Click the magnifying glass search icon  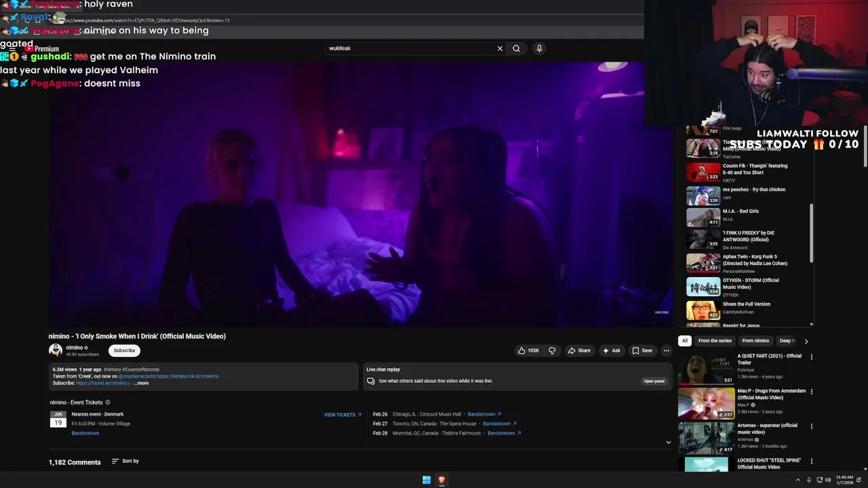tap(516, 48)
